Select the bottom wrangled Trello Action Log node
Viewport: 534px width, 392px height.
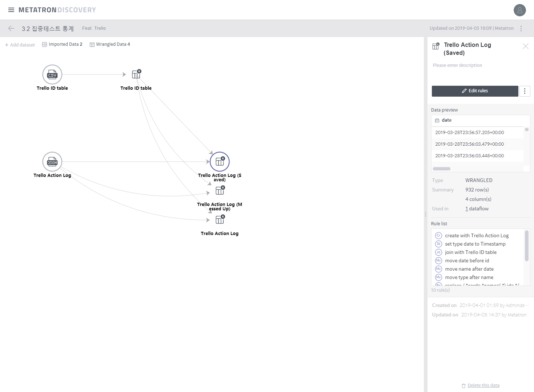[220, 219]
